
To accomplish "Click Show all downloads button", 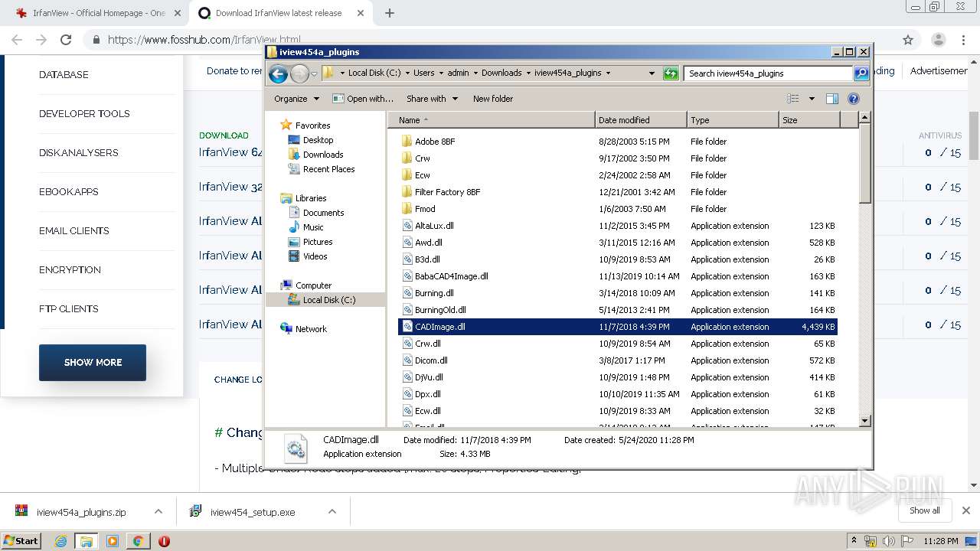I will [x=924, y=510].
